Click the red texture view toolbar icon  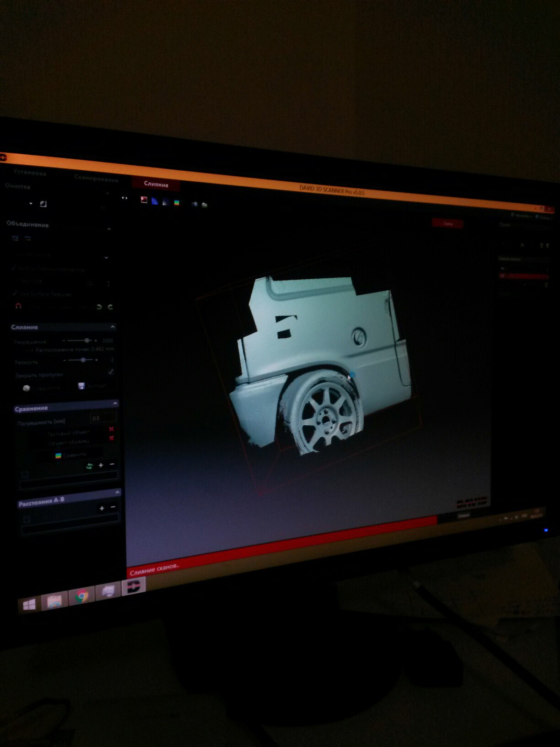pos(144,200)
